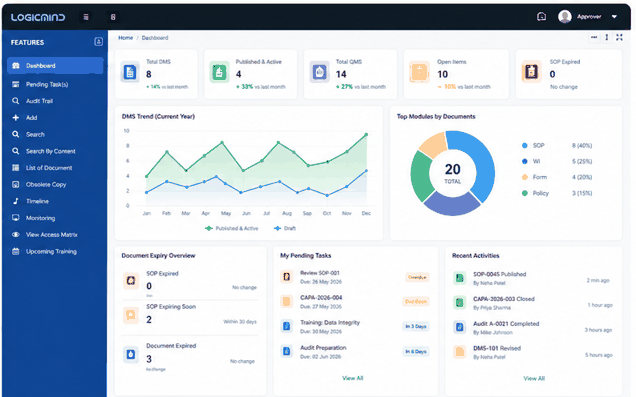The width and height of the screenshot is (636, 397).
Task: Open the notifications icon in header
Action: [x=541, y=17]
